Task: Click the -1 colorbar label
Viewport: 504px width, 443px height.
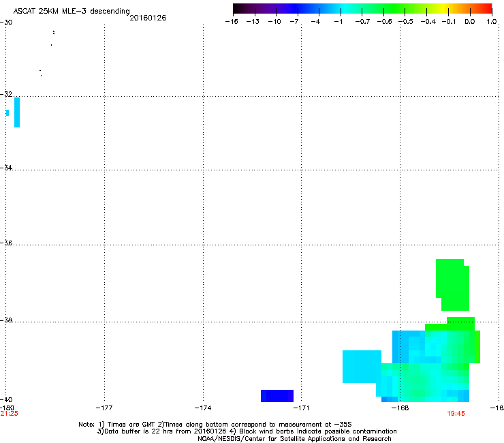Action: pos(338,22)
